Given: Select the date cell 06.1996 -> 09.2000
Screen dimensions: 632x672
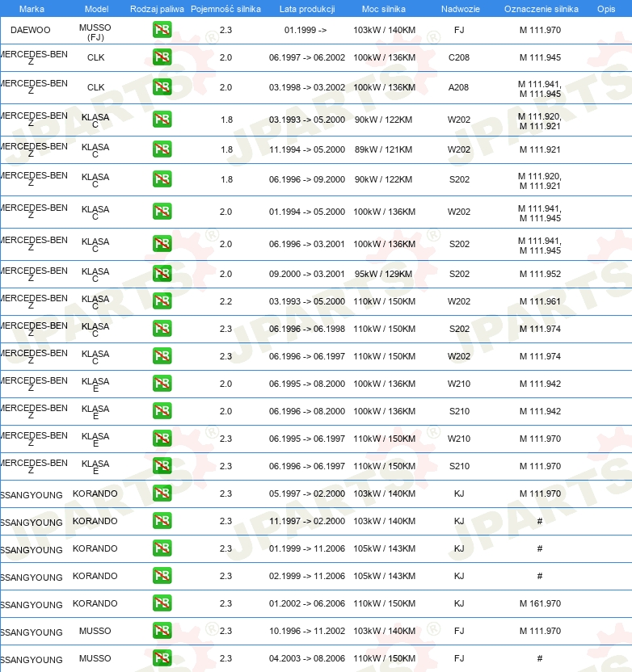Looking at the screenshot, I should pos(307,179).
